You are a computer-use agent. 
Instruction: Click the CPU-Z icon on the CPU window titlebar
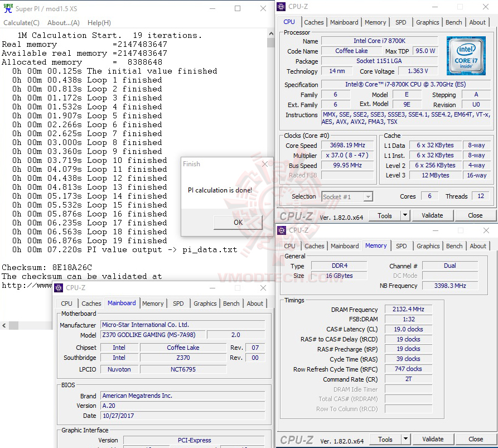click(281, 6)
